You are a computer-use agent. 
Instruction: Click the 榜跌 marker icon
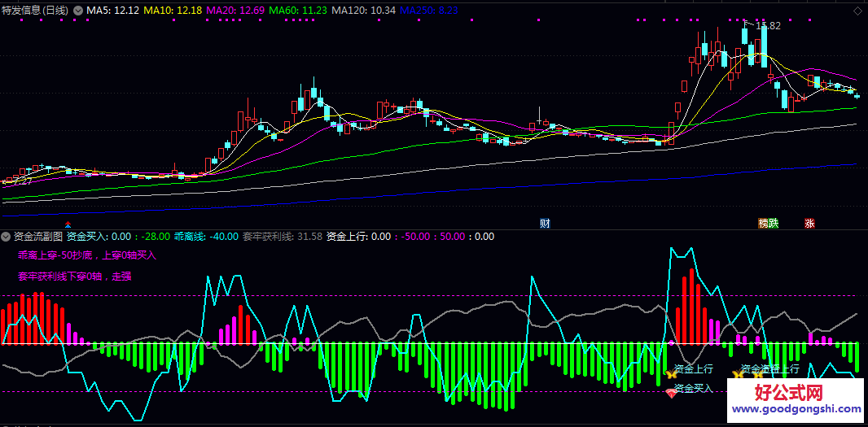click(x=768, y=223)
